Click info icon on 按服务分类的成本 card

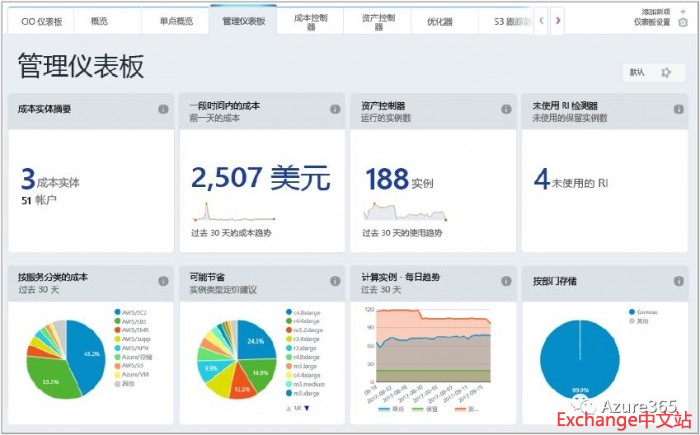click(x=163, y=282)
